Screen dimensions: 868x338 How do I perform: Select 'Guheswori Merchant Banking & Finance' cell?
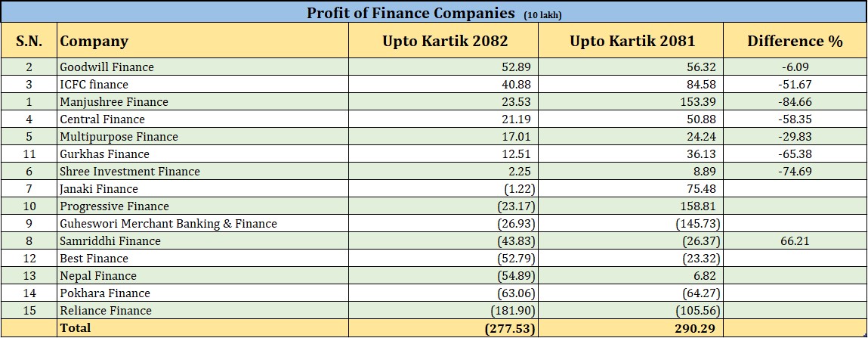pos(168,224)
